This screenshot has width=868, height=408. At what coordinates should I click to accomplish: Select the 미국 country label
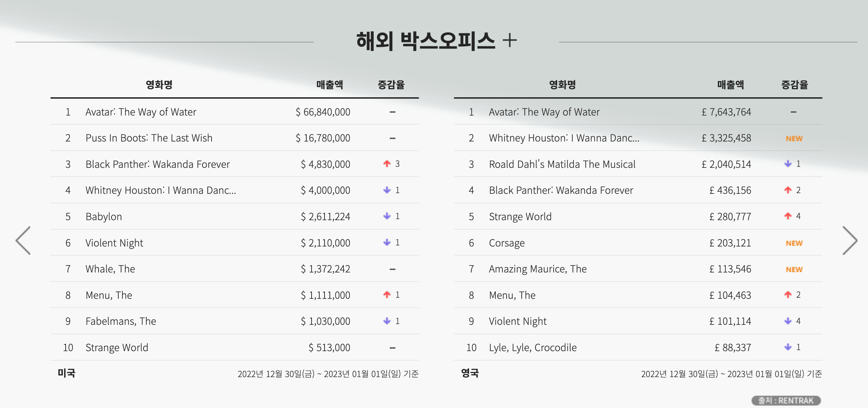click(x=67, y=373)
